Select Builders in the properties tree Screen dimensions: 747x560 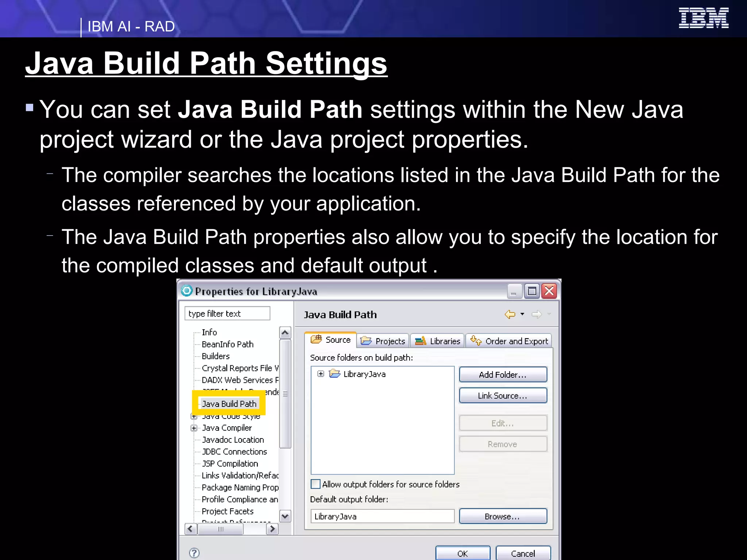click(x=216, y=356)
